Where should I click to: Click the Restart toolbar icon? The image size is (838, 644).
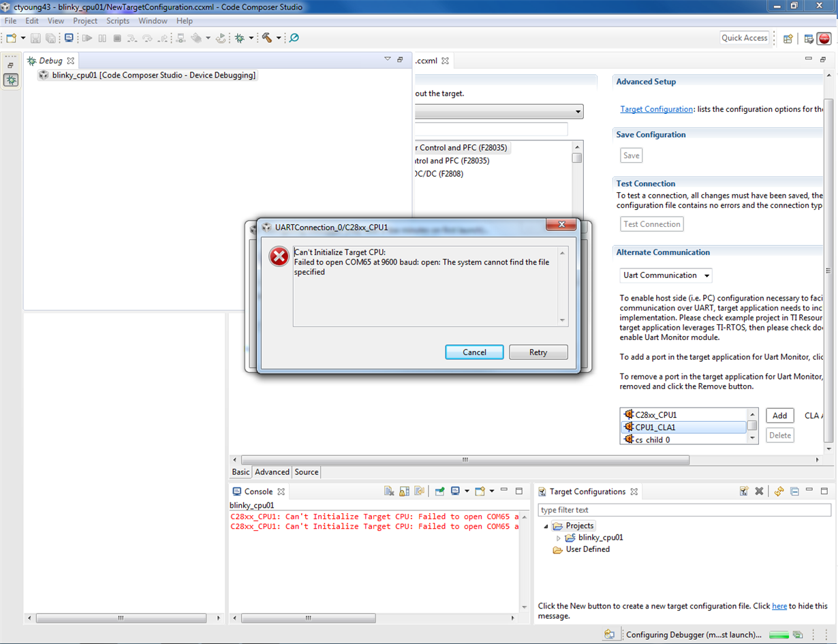221,38
